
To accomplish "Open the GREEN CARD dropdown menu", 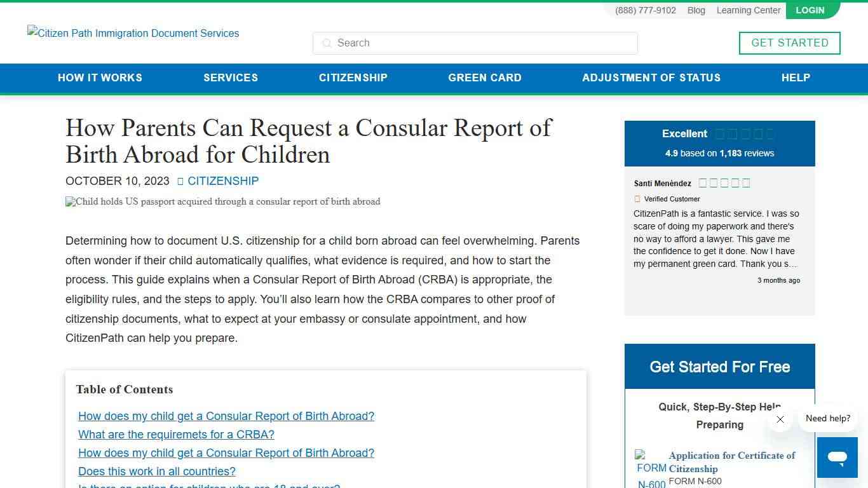I will [x=485, y=78].
